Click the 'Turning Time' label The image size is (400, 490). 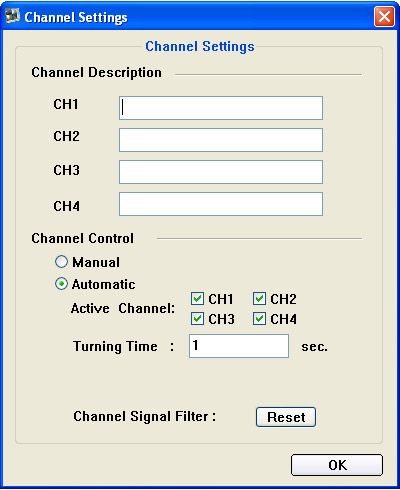tap(115, 347)
